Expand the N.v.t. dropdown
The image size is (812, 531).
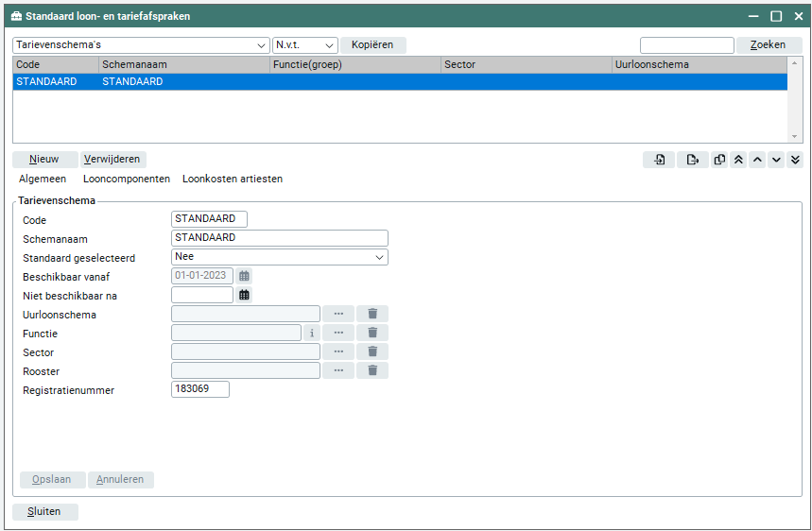pyautogui.click(x=304, y=45)
